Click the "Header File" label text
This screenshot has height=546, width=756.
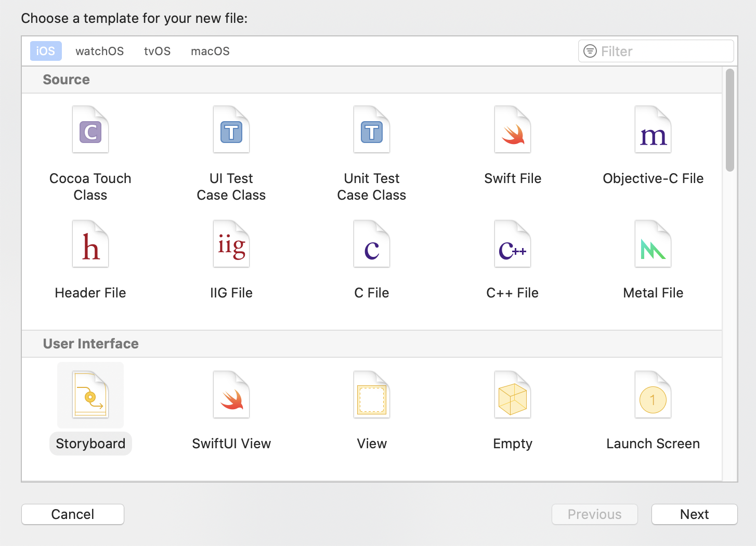90,293
